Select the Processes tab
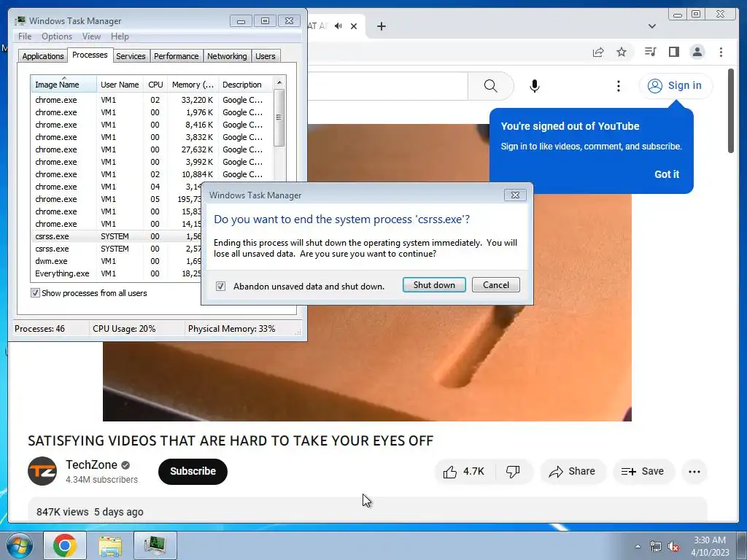The height and width of the screenshot is (560, 747). click(x=90, y=55)
